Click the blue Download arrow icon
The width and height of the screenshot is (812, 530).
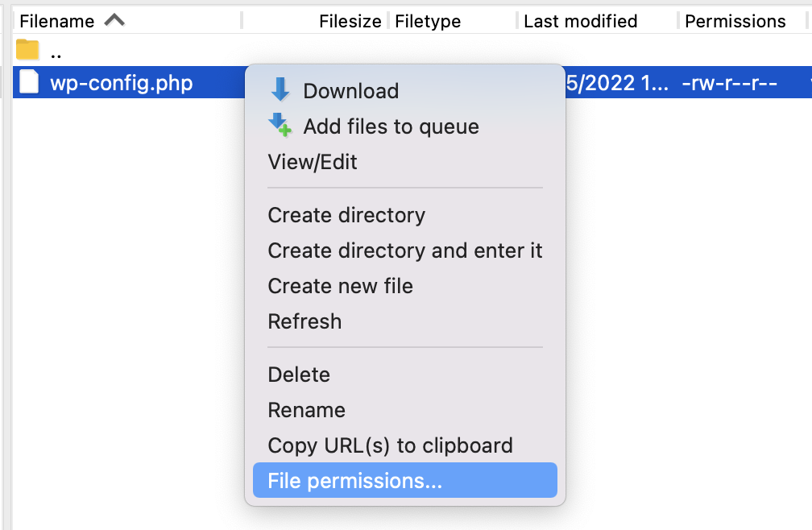(x=281, y=90)
